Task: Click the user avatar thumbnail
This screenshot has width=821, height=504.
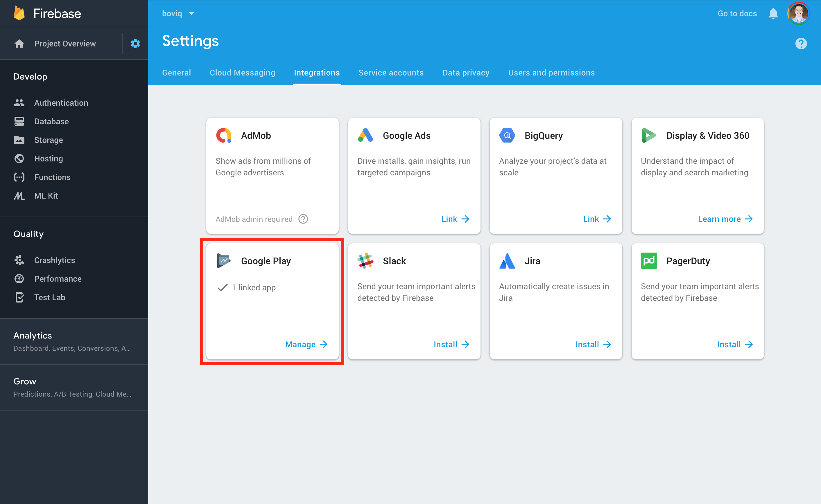Action: 799,13
